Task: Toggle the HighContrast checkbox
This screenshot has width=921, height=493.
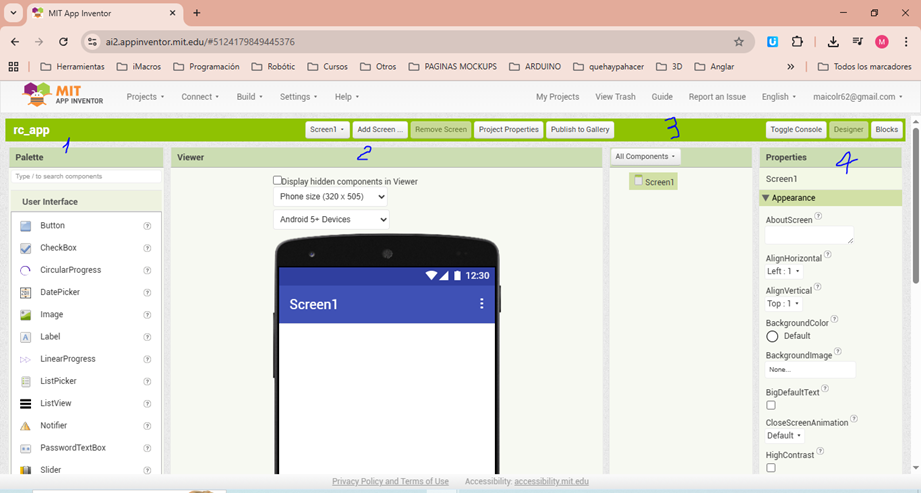Action: tap(771, 467)
